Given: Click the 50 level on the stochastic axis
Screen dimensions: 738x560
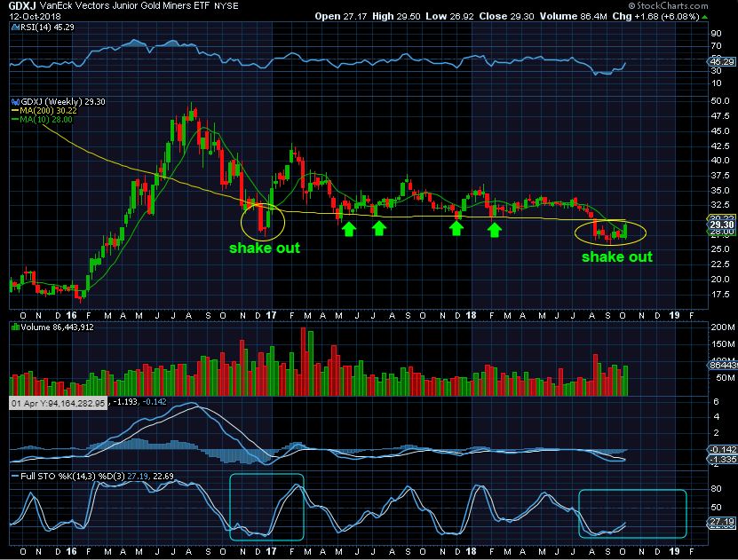Looking at the screenshot, I should point(716,508).
